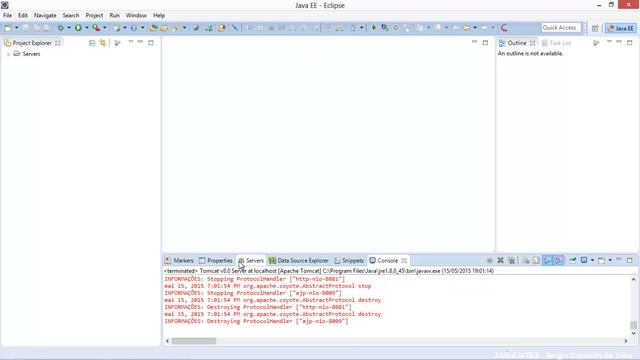Click the Console's Terminate square icon

(x=489, y=260)
